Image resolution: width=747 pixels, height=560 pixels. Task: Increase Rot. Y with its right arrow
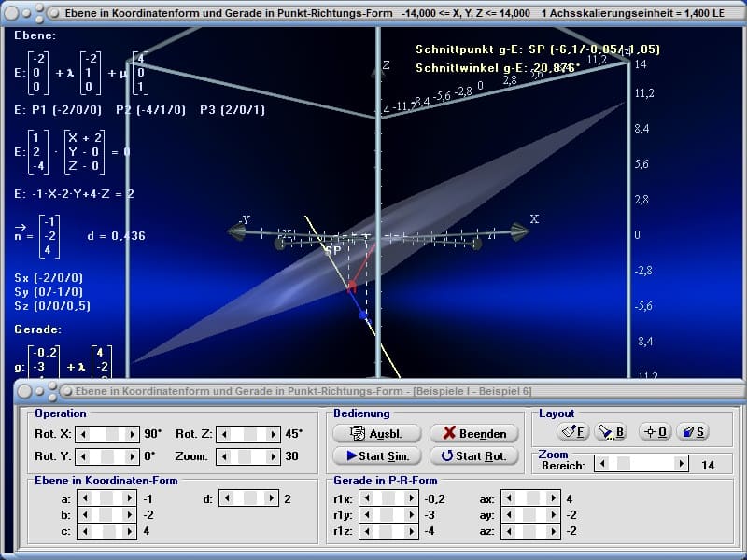coord(132,456)
